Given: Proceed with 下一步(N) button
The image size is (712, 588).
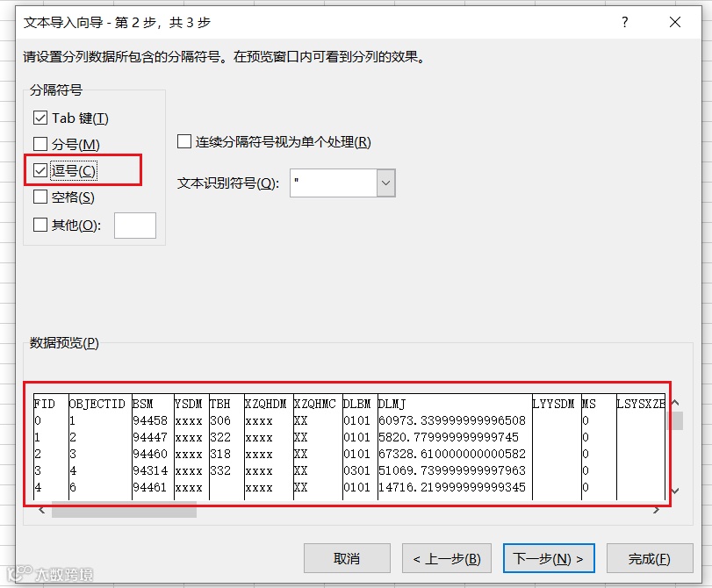Looking at the screenshot, I should [549, 558].
